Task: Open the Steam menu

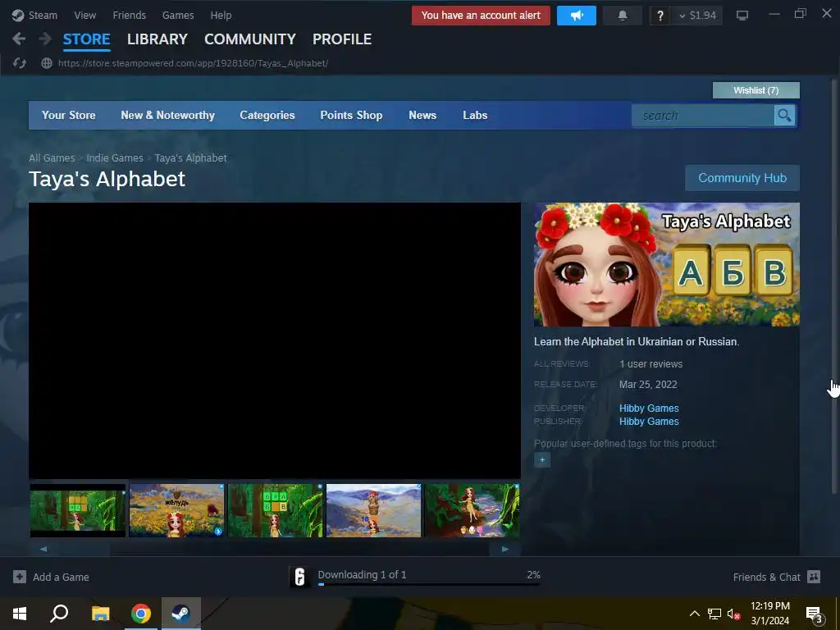Action: [43, 15]
